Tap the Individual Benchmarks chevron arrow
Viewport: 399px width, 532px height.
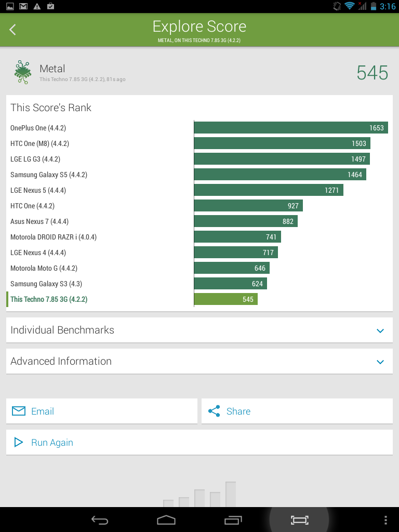380,331
